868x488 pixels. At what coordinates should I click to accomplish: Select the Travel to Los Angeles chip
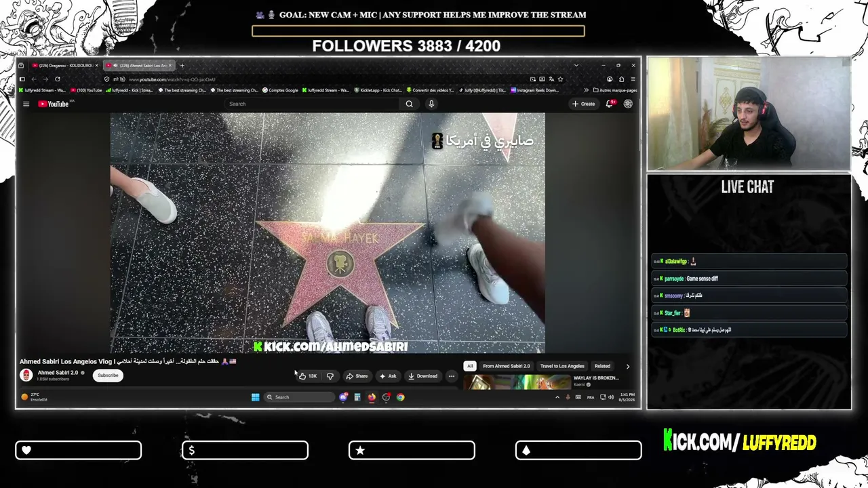562,366
